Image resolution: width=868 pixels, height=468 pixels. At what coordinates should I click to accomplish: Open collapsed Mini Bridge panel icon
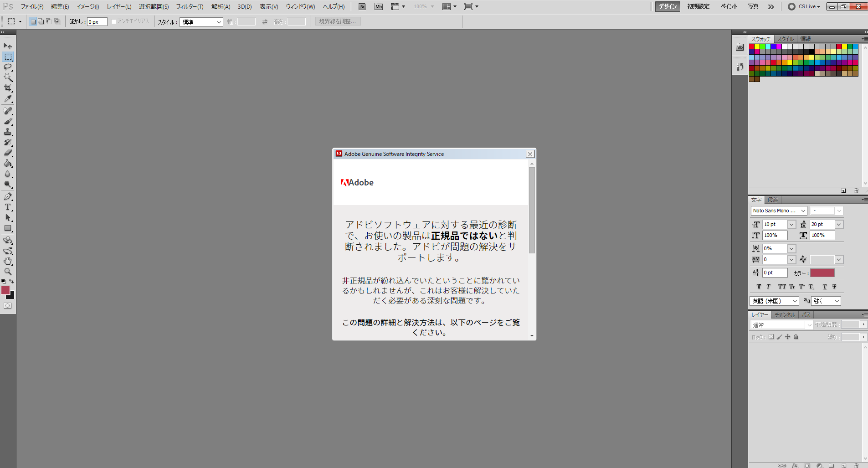(x=740, y=47)
